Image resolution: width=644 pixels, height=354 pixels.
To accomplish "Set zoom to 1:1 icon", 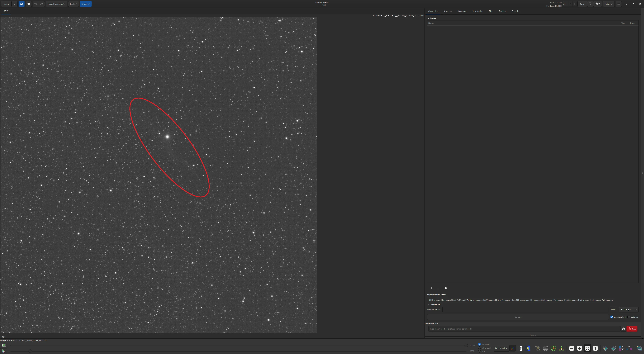I will (595, 348).
